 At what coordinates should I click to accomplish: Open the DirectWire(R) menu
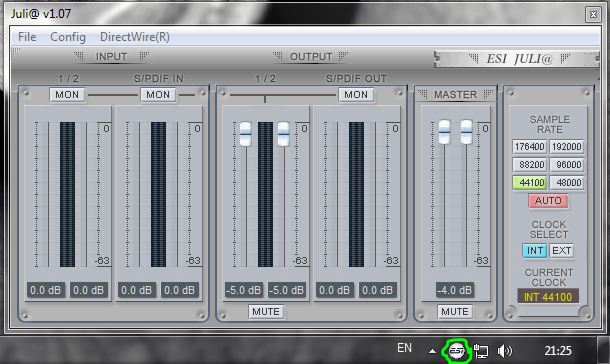(135, 37)
